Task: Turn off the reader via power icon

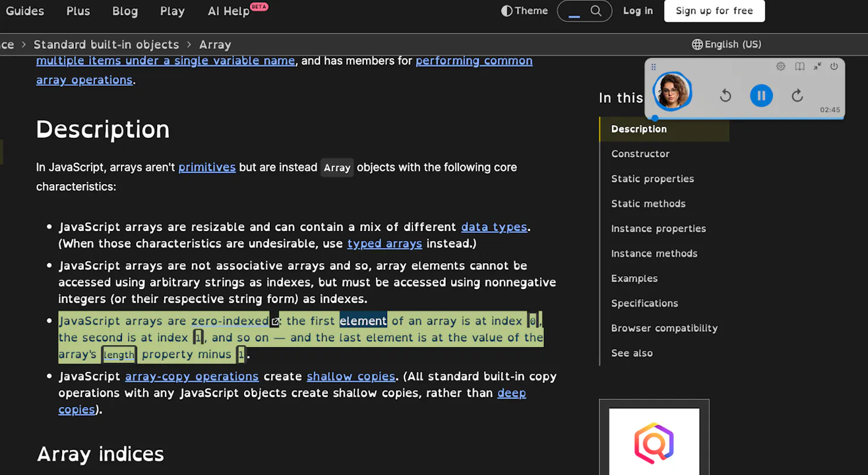Action: coord(834,66)
